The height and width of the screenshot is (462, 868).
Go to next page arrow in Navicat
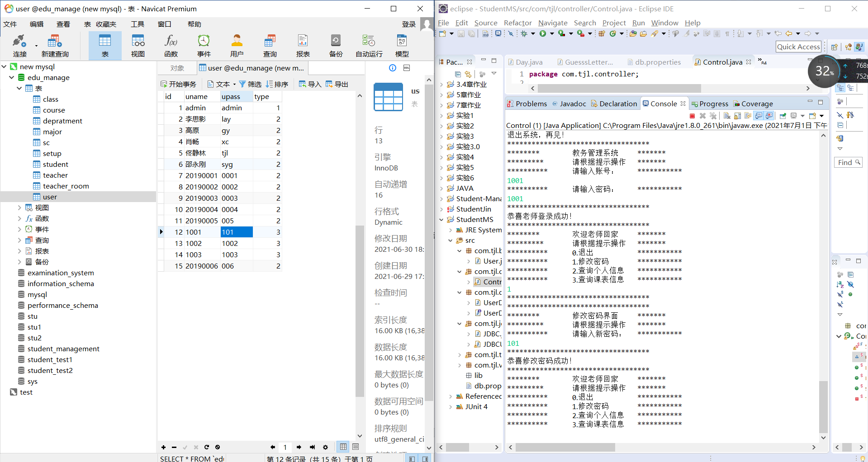(x=299, y=447)
